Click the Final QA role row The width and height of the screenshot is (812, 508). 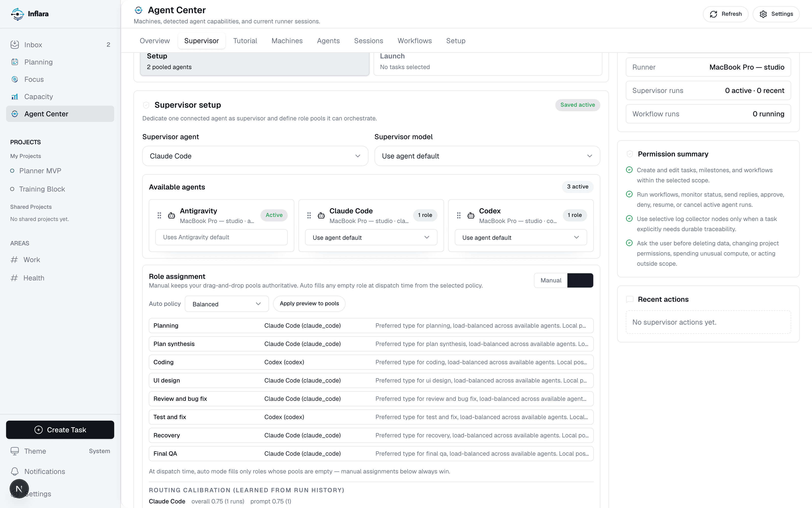click(371, 454)
